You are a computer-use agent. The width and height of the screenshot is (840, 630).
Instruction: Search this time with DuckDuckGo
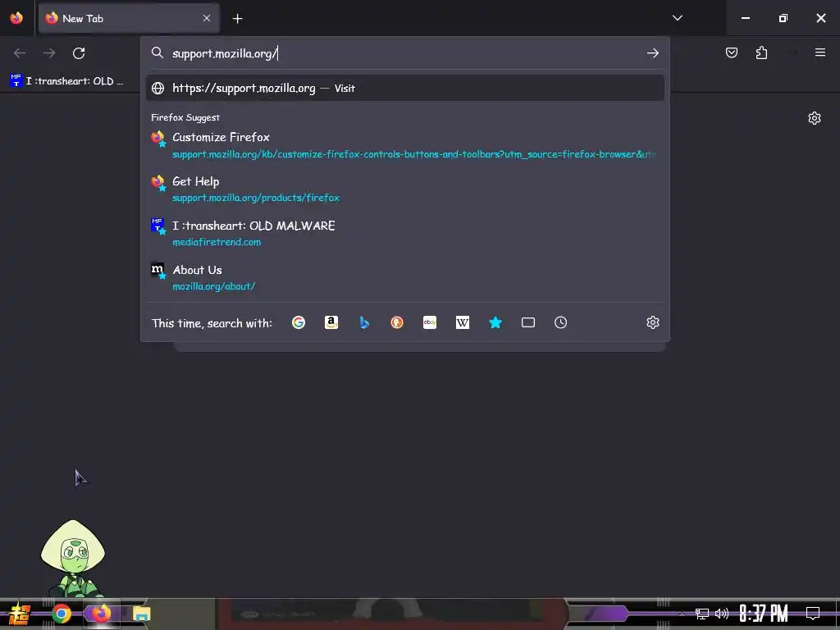point(397,322)
